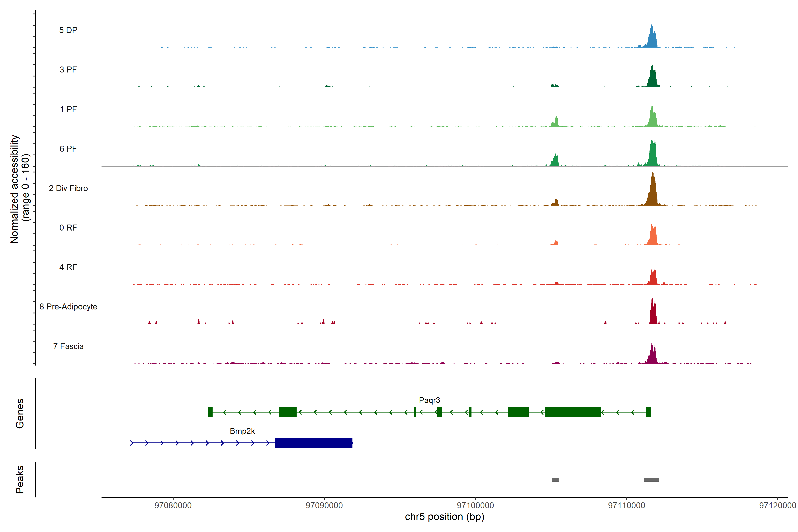Click the orange 0 RF main peak
Viewport: 798px width, 532px height.
click(653, 236)
